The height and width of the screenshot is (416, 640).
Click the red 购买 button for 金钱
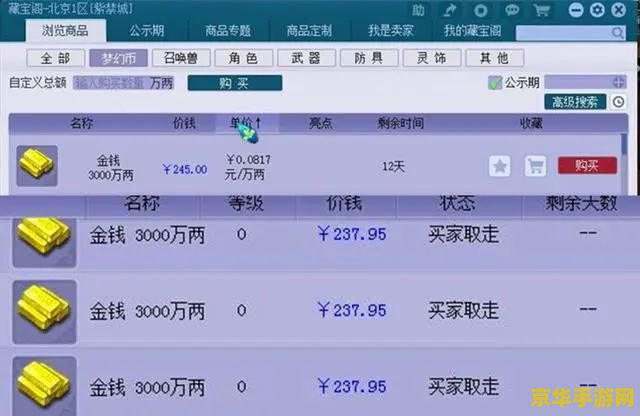point(587,166)
